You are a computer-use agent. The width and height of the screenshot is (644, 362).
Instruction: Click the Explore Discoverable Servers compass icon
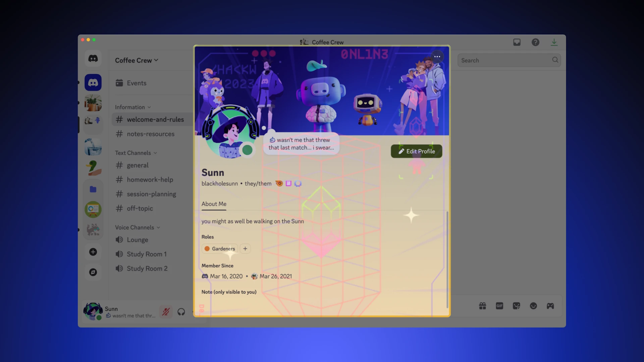tap(93, 272)
